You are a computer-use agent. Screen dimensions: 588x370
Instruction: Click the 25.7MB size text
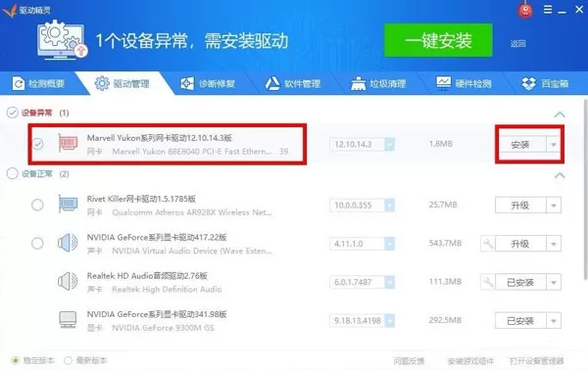point(443,205)
